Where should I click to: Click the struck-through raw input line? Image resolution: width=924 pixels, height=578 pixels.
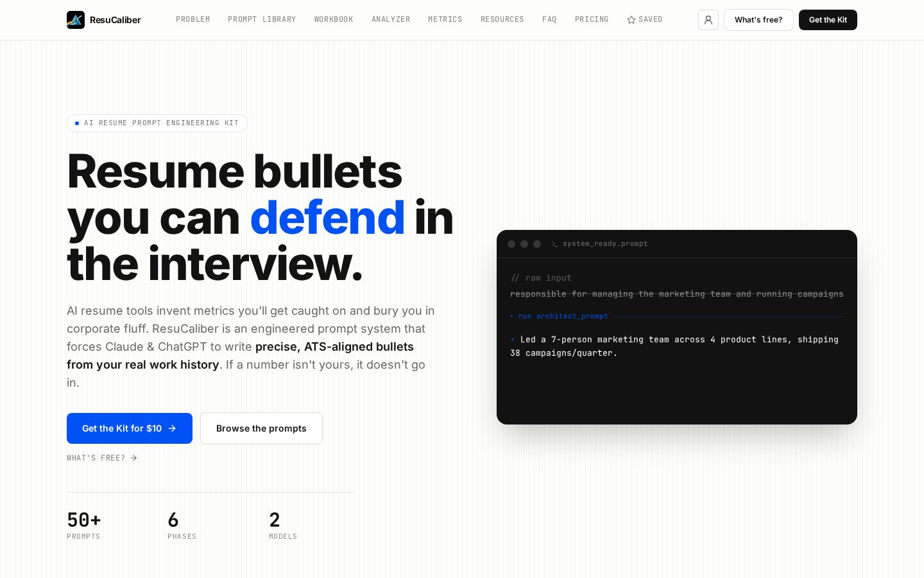[677, 294]
